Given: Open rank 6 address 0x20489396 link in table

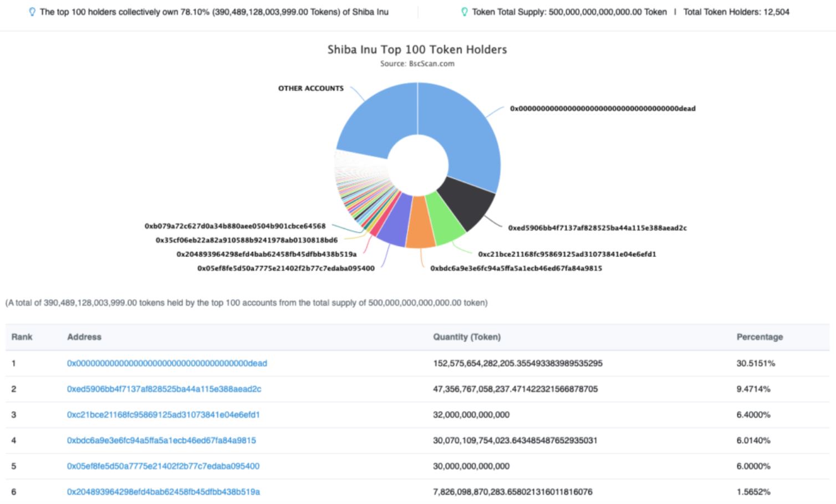Looking at the screenshot, I should pyautogui.click(x=164, y=491).
